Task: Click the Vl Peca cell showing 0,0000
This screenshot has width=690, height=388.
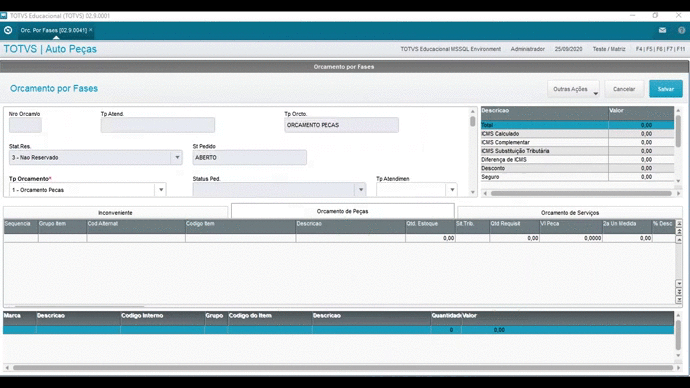Action: pos(571,238)
